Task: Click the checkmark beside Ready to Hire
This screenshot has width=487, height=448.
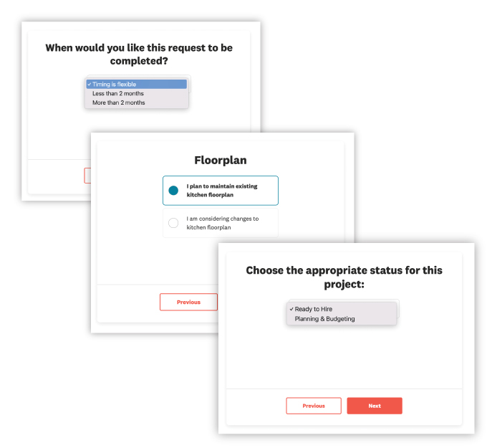Action: coord(291,309)
